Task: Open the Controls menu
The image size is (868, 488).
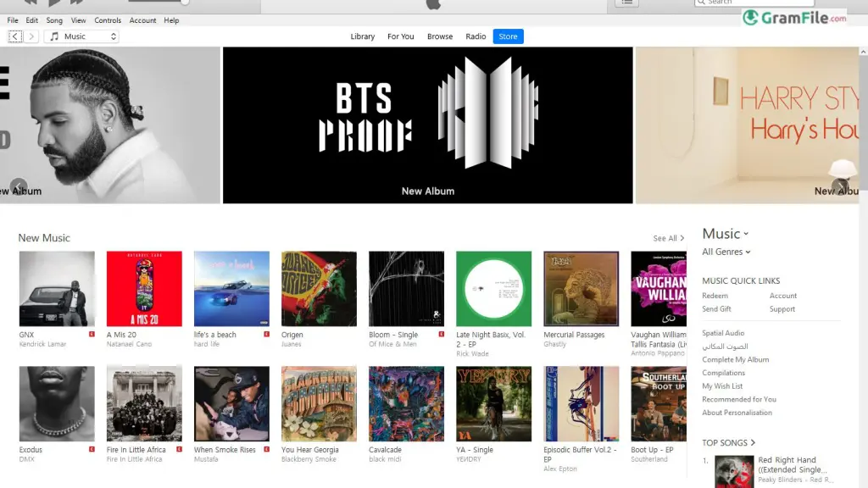Action: click(x=108, y=20)
